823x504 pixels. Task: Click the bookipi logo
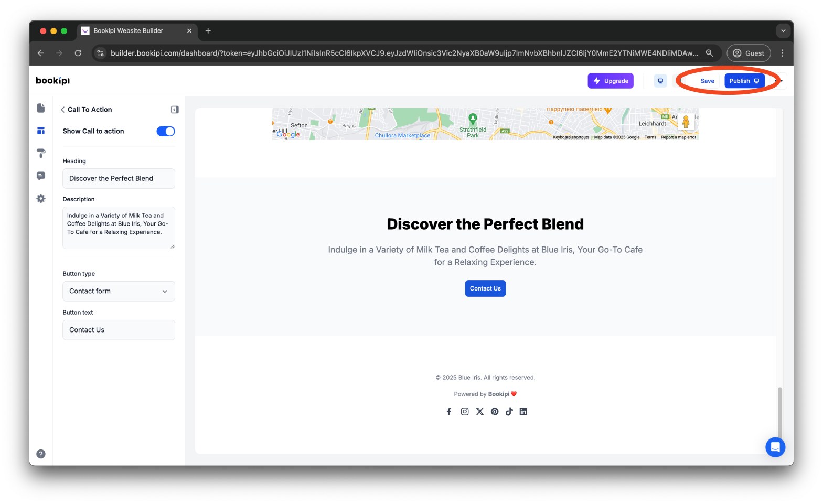[52, 81]
